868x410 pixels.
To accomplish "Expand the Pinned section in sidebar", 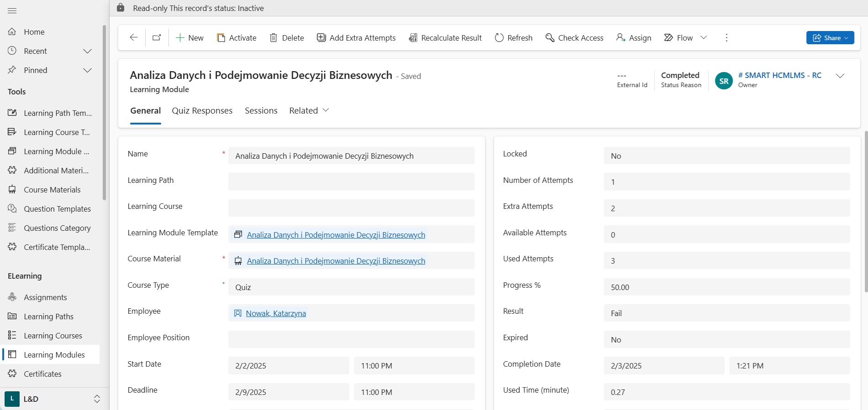I will pyautogui.click(x=87, y=70).
